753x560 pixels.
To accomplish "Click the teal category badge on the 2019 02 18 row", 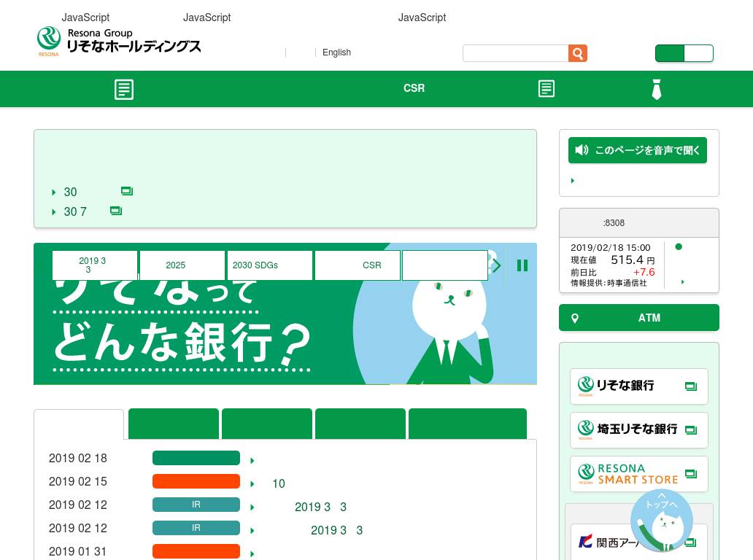I will 196,458.
